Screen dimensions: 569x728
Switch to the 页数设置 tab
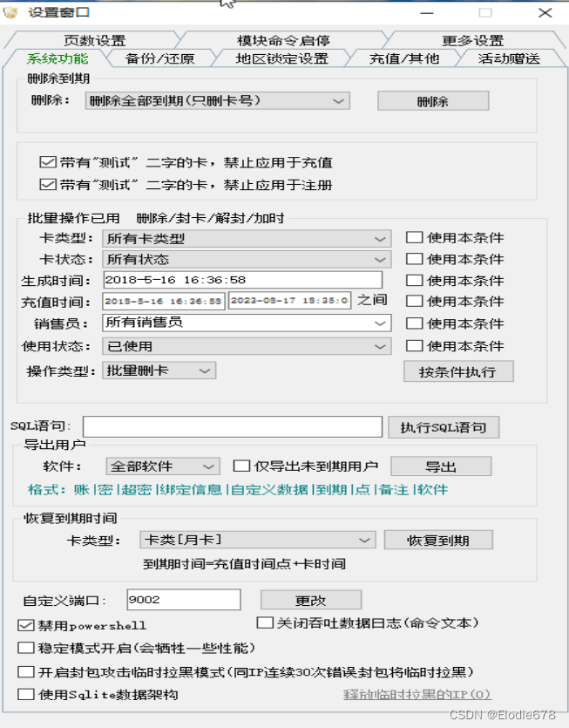pyautogui.click(x=94, y=40)
